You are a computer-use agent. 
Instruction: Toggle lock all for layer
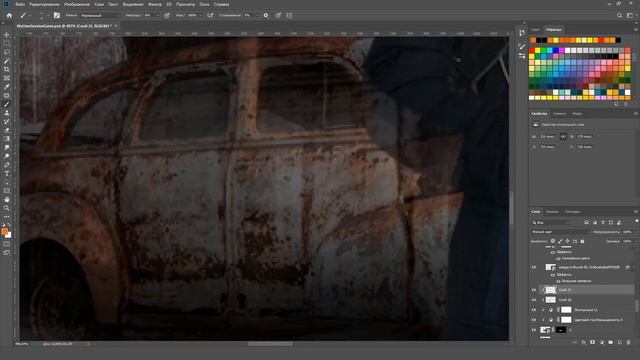[x=582, y=241]
